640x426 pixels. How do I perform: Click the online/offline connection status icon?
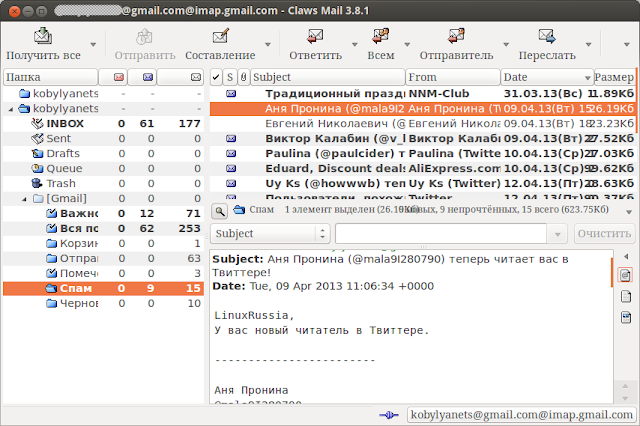click(389, 415)
